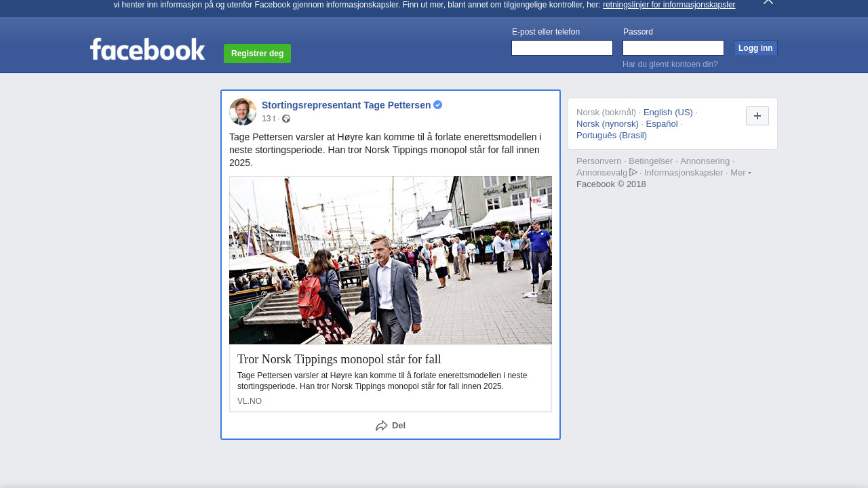This screenshot has height=488, width=868.
Task: Expand the Mer footer dropdown
Action: [741, 172]
